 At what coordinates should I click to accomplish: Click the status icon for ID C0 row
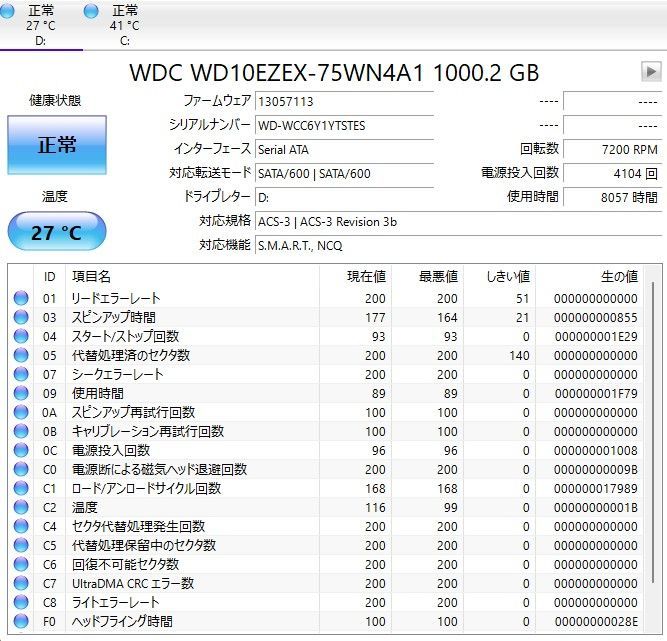click(21, 469)
